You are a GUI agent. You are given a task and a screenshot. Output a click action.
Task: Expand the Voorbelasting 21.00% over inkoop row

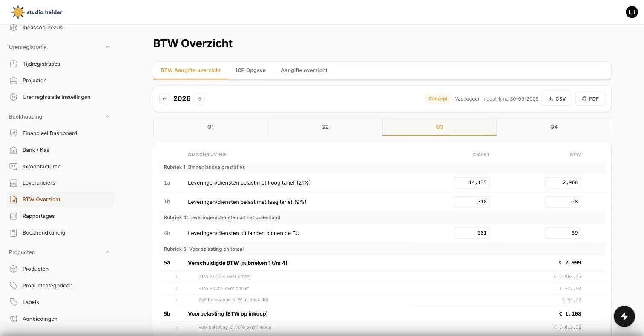pyautogui.click(x=177, y=327)
